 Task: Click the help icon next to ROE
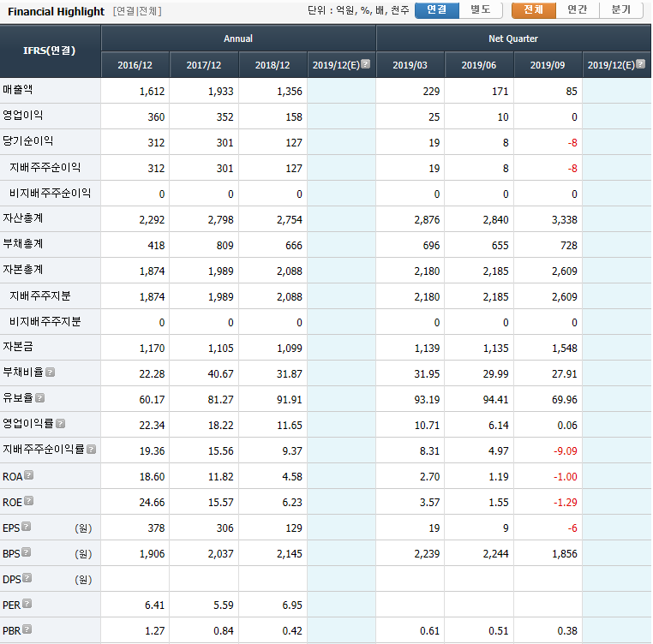[x=29, y=501]
